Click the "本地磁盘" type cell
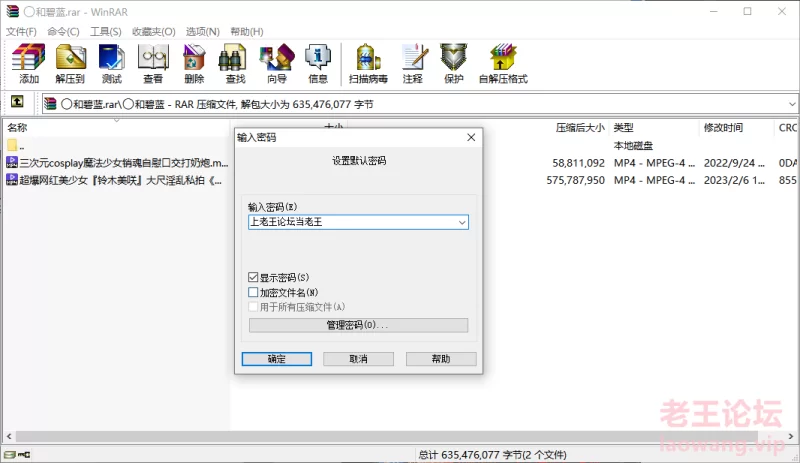This screenshot has width=800, height=463. pos(633,145)
